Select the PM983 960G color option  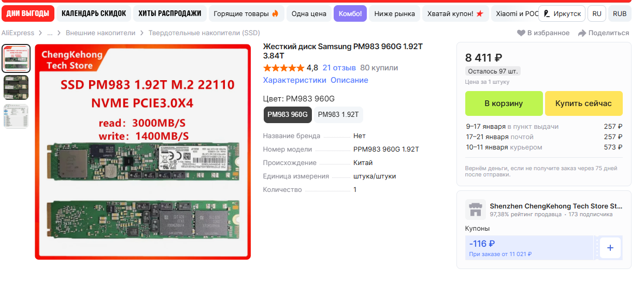(x=288, y=114)
